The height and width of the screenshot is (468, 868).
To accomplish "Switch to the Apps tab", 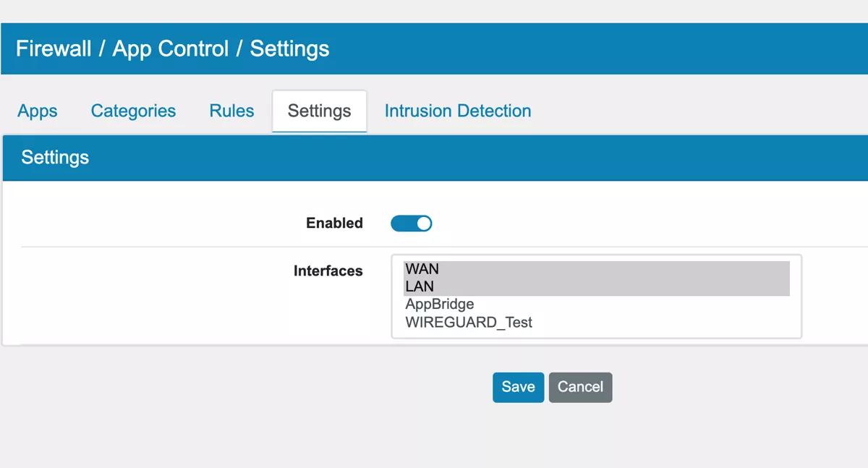I will coord(36,111).
